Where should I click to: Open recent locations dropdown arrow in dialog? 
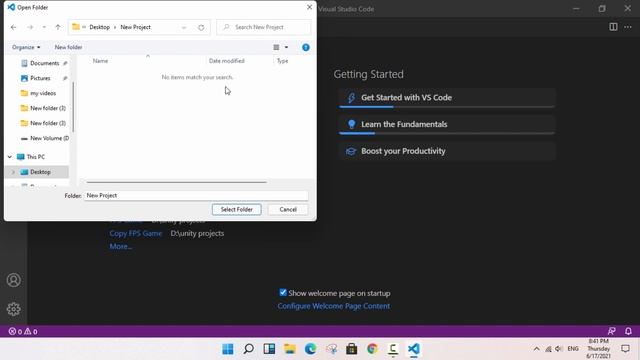click(44, 27)
